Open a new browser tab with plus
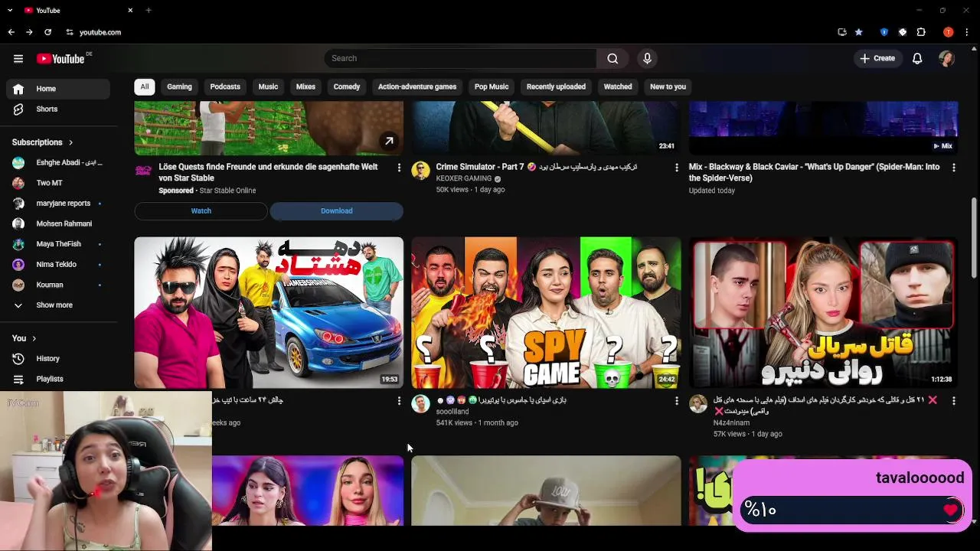This screenshot has height=551, width=980. point(149,10)
